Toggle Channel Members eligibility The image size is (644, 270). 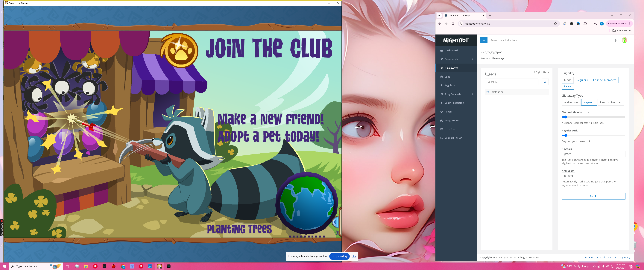(604, 80)
